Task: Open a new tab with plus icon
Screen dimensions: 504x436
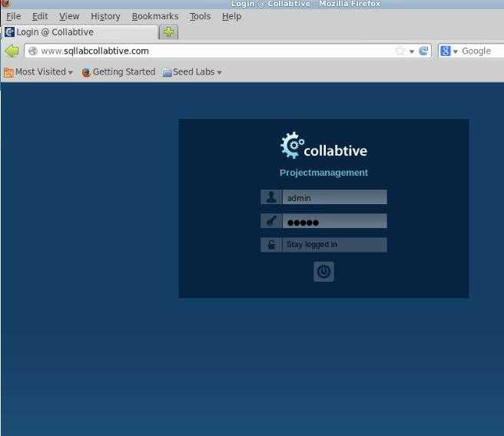Action: pyautogui.click(x=168, y=32)
